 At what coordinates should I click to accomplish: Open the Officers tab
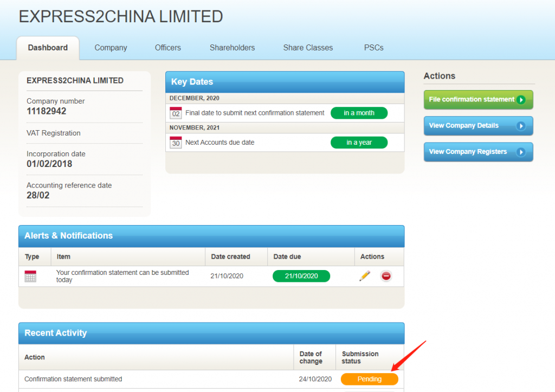coord(168,48)
